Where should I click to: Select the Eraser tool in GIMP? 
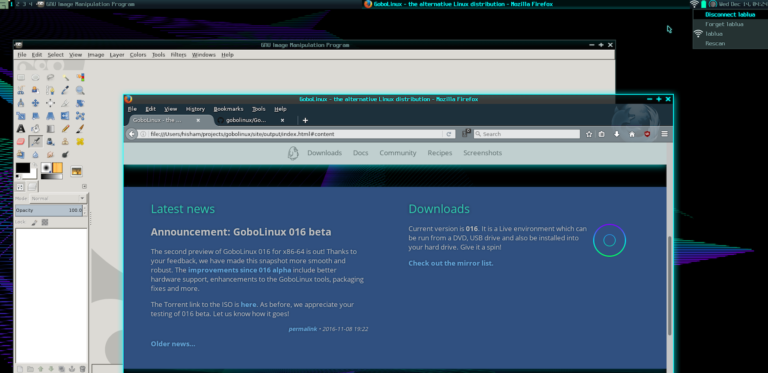(x=21, y=141)
